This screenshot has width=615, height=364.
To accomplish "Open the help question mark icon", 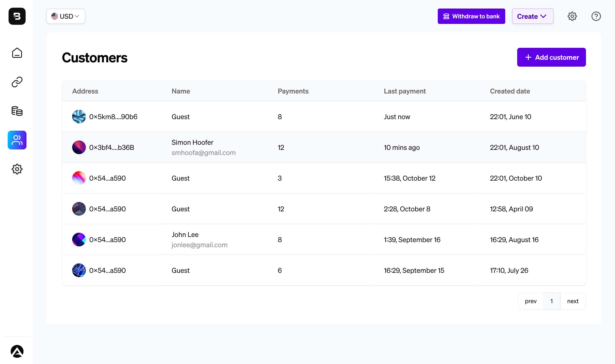I will [x=596, y=16].
